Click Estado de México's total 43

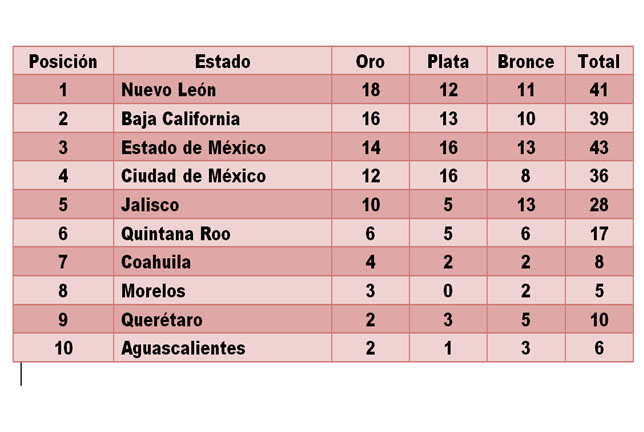point(599,148)
